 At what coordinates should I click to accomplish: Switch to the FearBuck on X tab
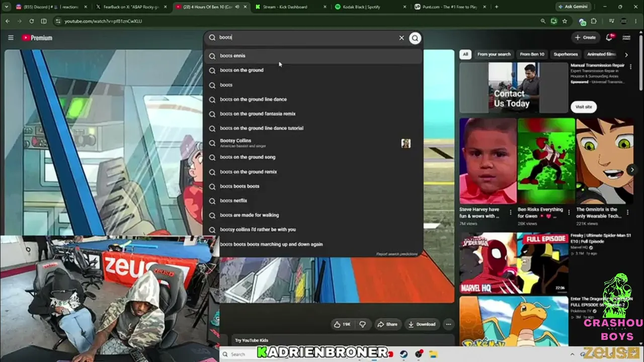[132, 7]
